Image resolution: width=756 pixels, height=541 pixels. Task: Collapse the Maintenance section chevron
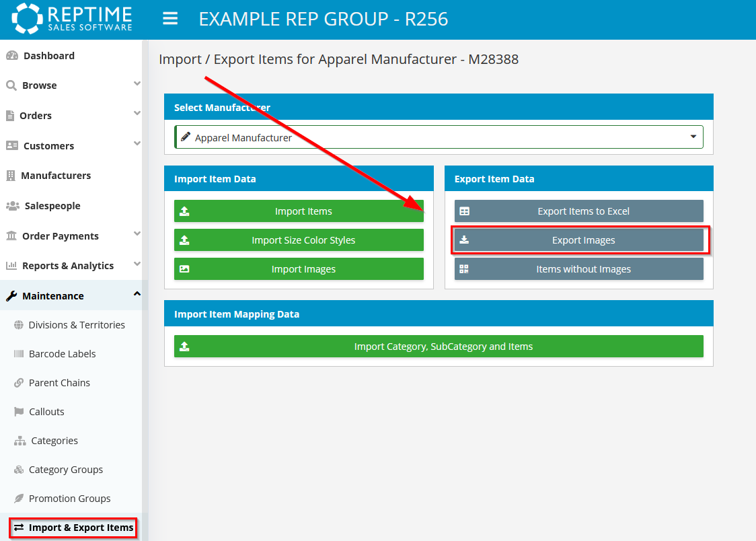[137, 293]
